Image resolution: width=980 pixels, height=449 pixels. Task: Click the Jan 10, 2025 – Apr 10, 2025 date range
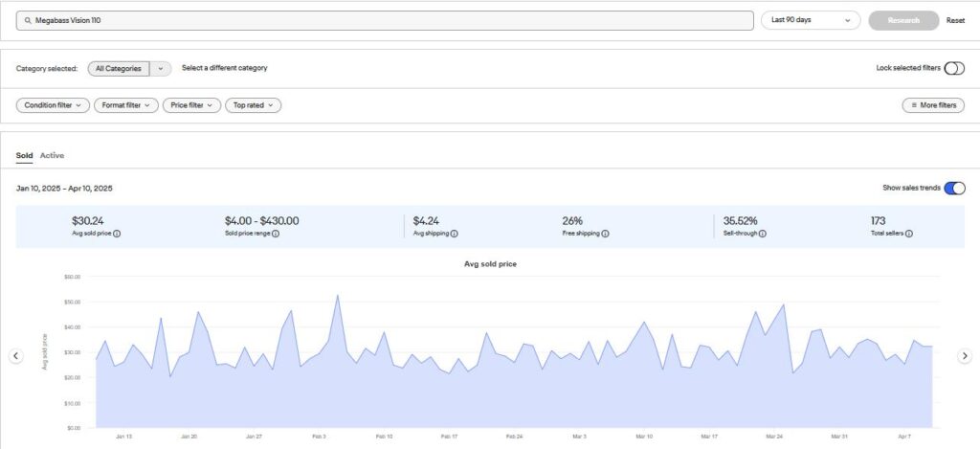64,189
